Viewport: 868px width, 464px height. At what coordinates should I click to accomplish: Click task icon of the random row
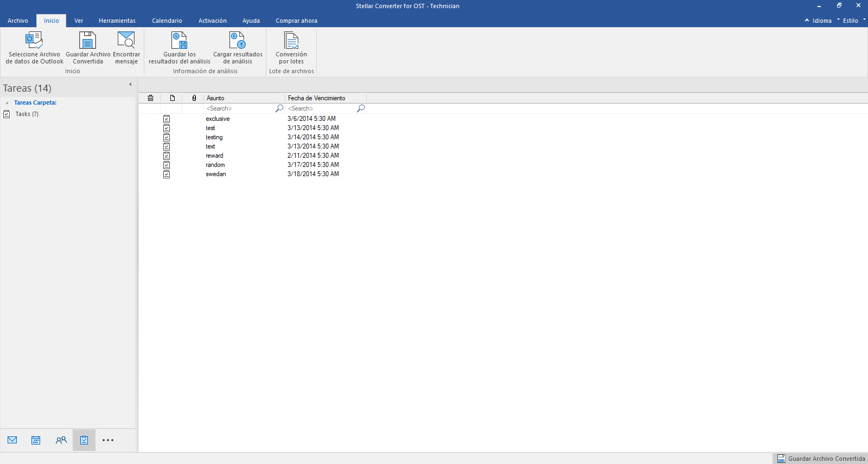point(167,165)
